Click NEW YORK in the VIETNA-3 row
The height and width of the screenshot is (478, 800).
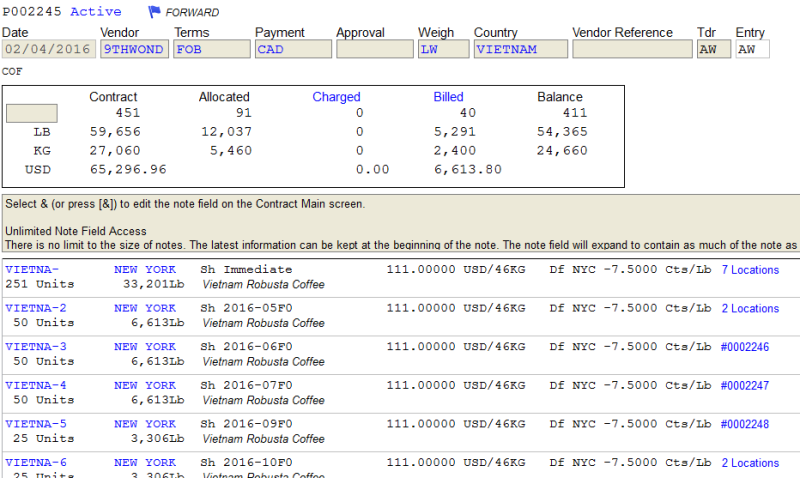click(145, 346)
